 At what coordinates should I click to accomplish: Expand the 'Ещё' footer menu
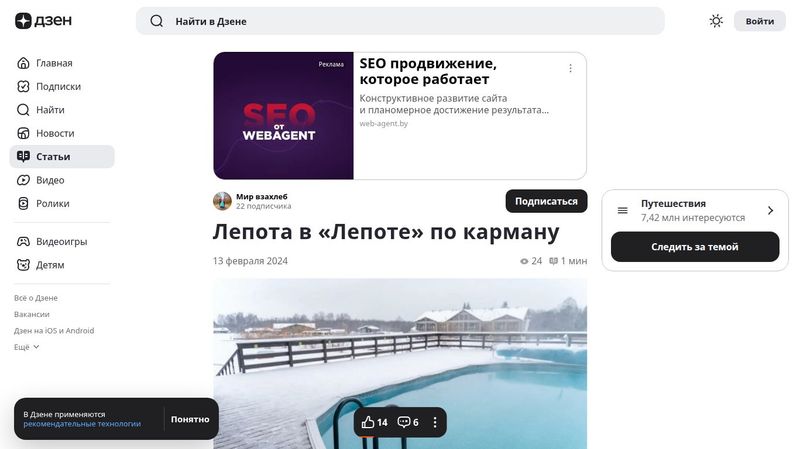27,347
